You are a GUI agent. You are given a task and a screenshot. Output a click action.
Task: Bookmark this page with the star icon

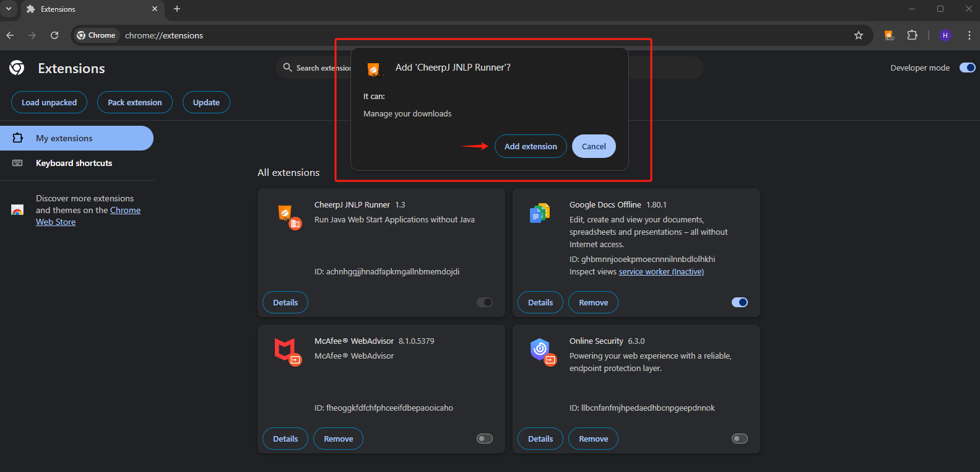[x=858, y=35]
